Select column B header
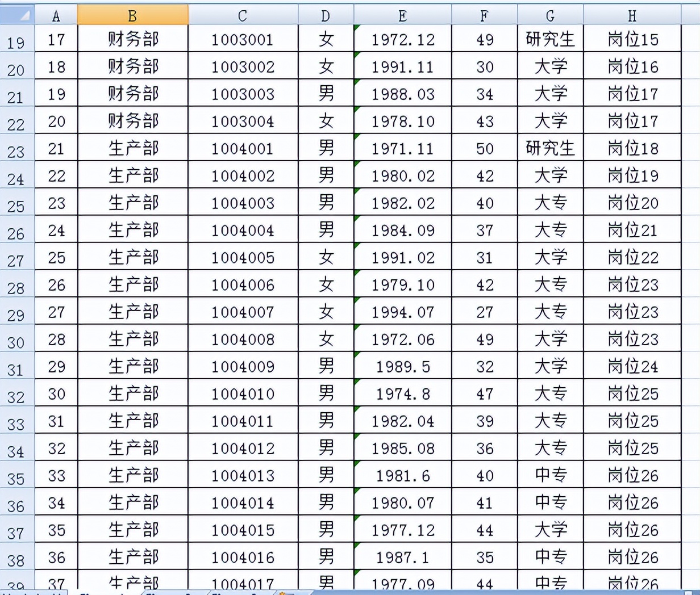The image size is (700, 595). pos(132,15)
